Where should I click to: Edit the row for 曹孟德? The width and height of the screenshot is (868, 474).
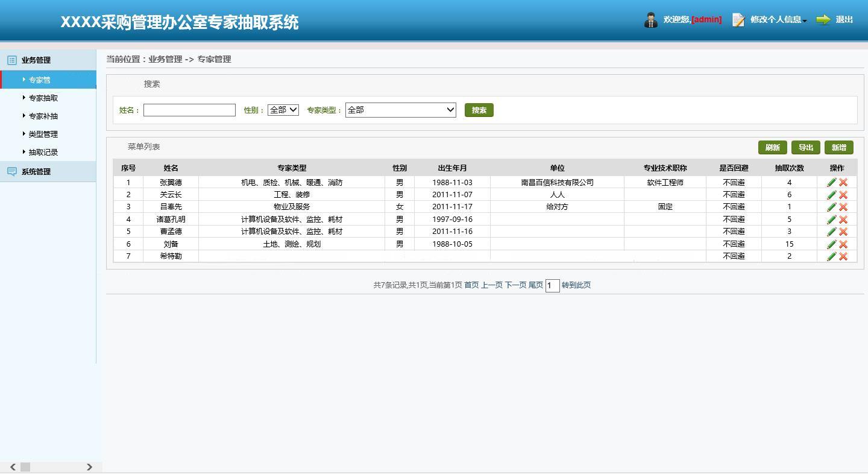(832, 232)
